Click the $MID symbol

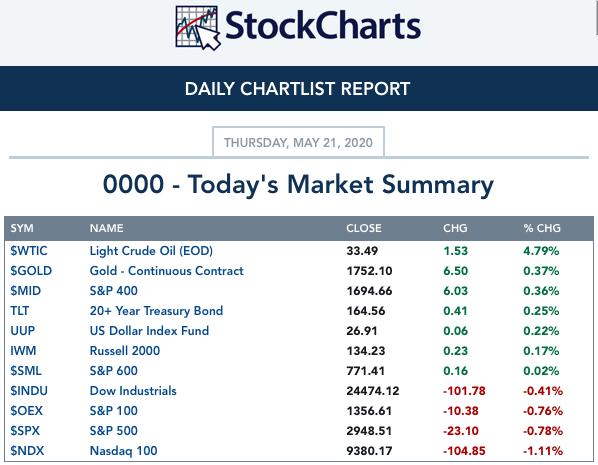[x=26, y=291]
